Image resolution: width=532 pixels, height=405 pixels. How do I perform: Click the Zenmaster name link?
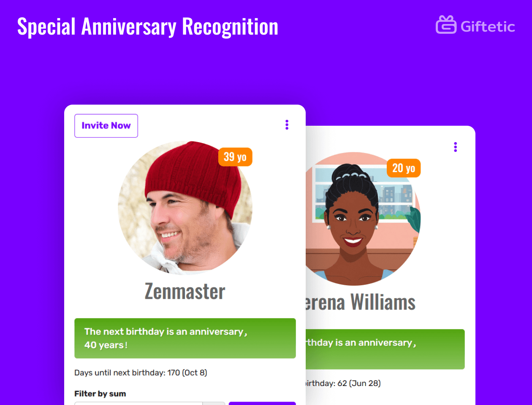[185, 291]
